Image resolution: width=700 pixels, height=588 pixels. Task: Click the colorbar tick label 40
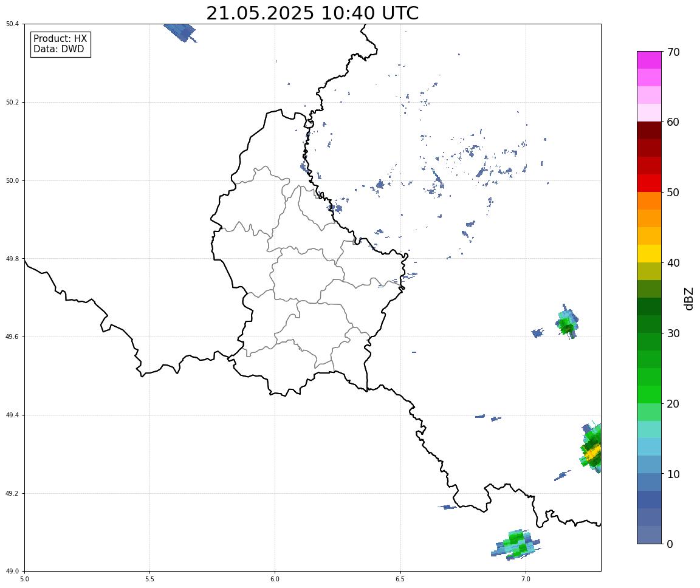(673, 263)
